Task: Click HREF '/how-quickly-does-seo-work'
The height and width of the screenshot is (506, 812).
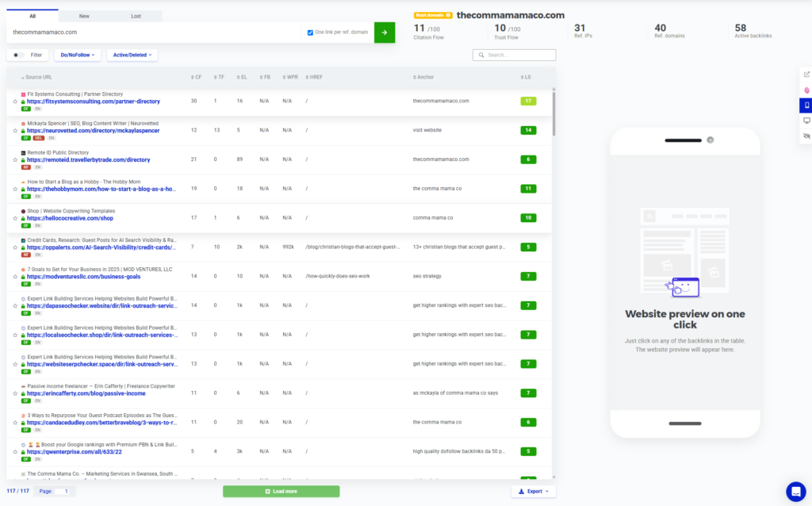Action: pyautogui.click(x=338, y=276)
